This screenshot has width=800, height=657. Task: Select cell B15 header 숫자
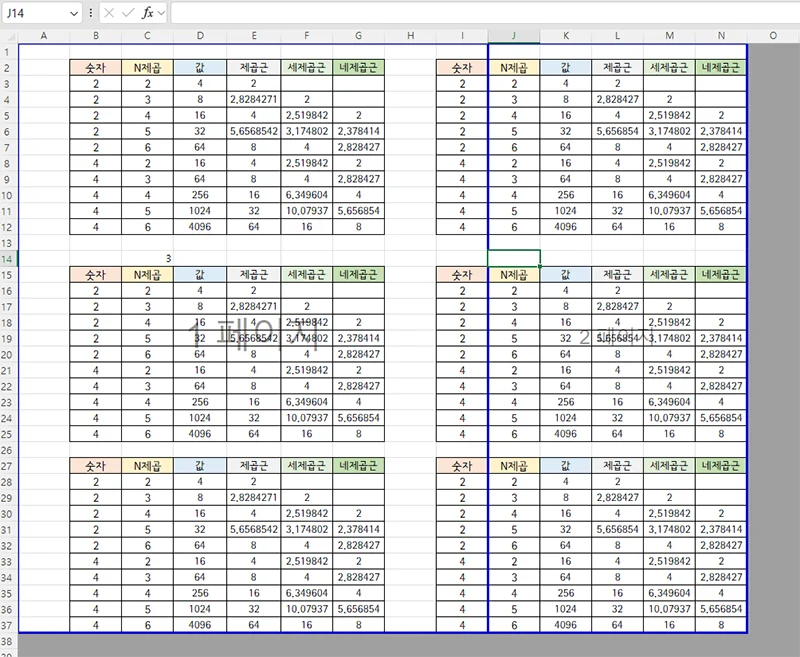click(95, 274)
